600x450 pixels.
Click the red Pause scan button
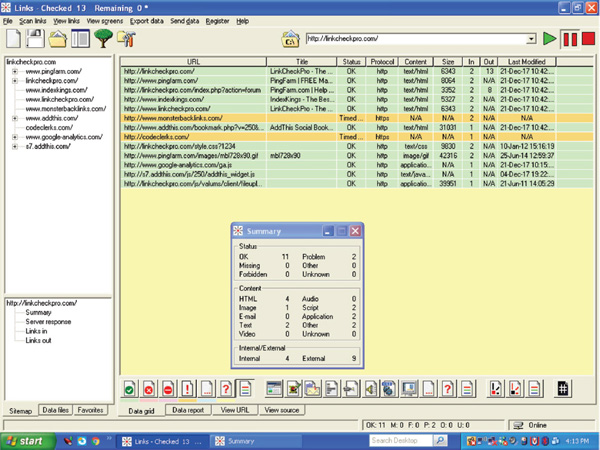point(569,39)
